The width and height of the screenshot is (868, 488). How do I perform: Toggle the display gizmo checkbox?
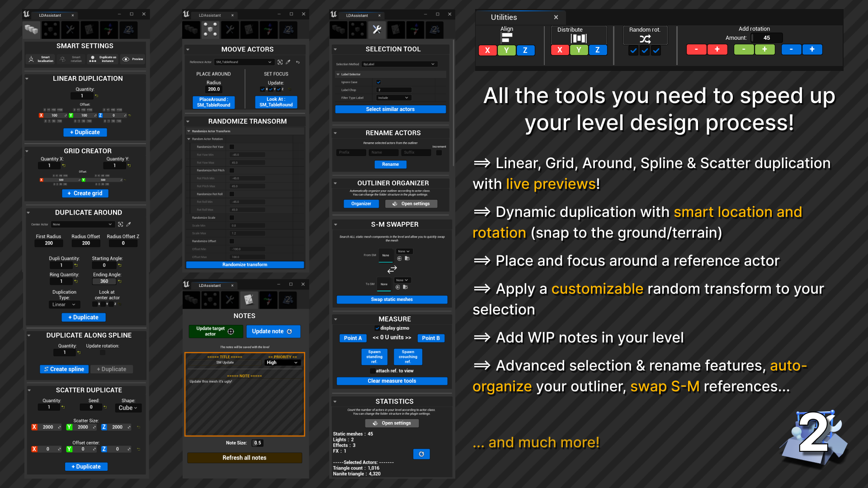(377, 328)
